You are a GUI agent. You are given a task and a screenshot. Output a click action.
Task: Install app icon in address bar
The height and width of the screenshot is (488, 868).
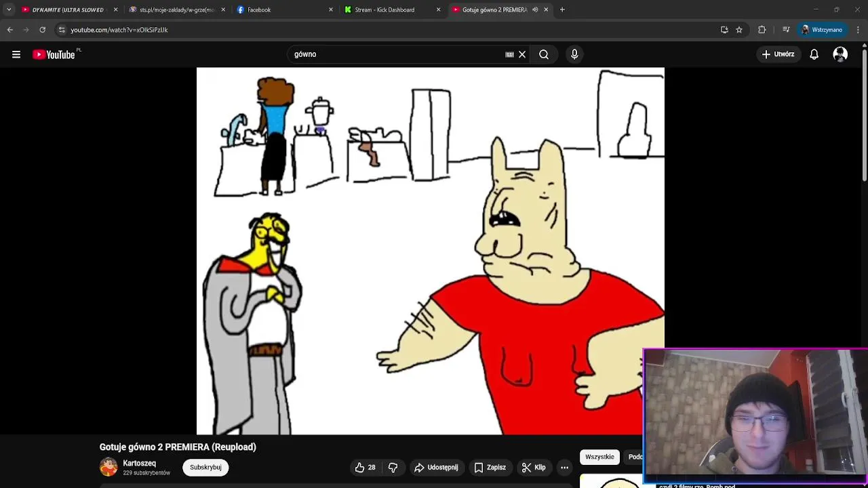[x=724, y=30]
